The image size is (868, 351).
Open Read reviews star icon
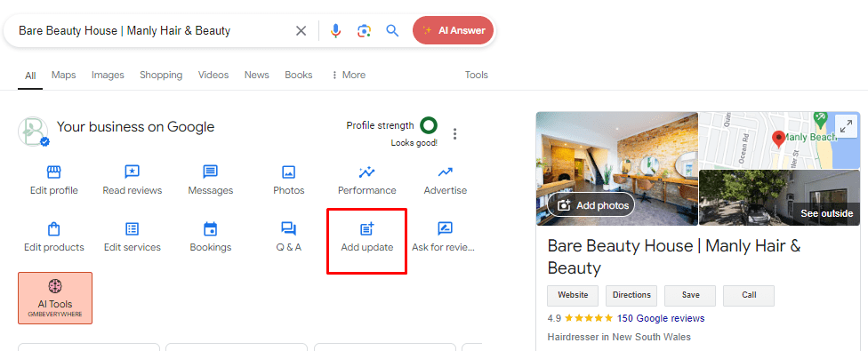pyautogui.click(x=133, y=172)
